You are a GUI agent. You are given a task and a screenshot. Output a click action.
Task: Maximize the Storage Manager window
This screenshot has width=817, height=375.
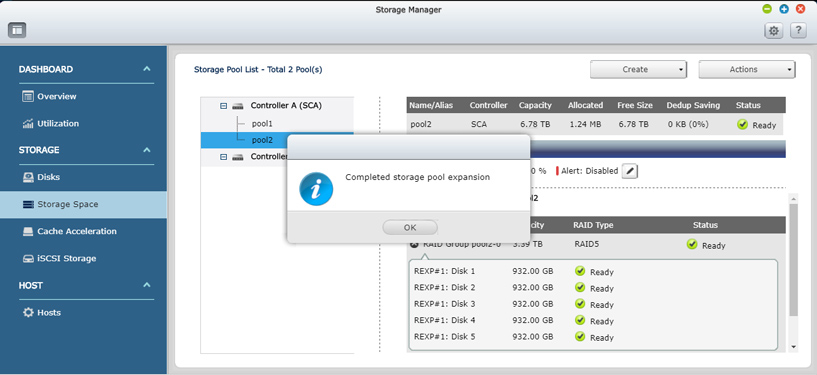click(784, 9)
